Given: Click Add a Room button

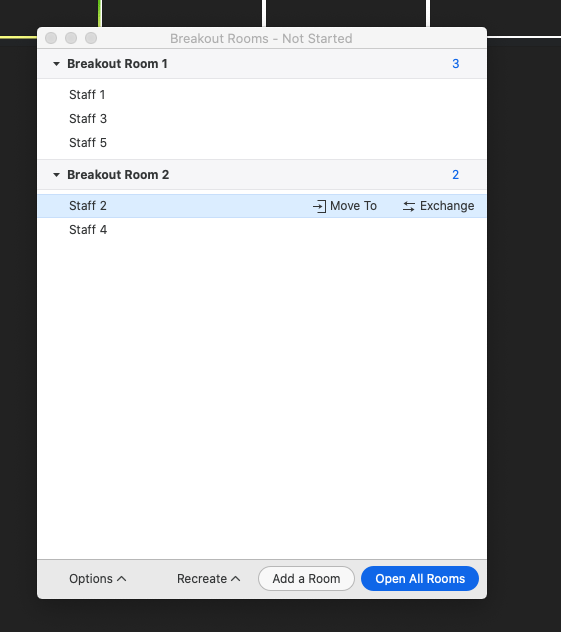Looking at the screenshot, I should pos(306,579).
